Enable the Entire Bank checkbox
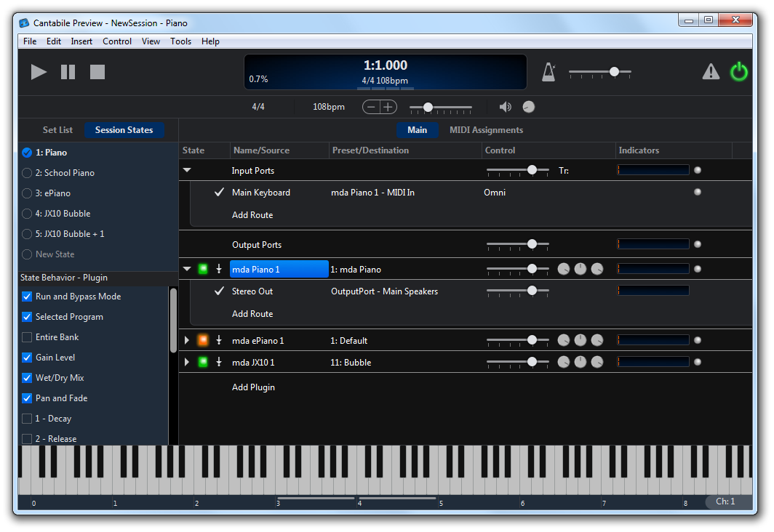The image size is (774, 532). tap(27, 337)
